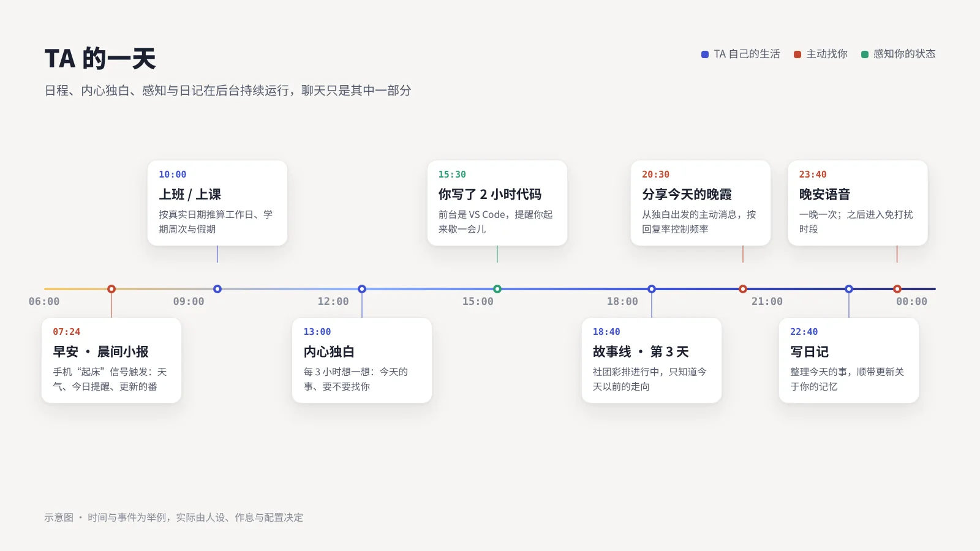Click the 20:30 red timeline marker

point(743,289)
